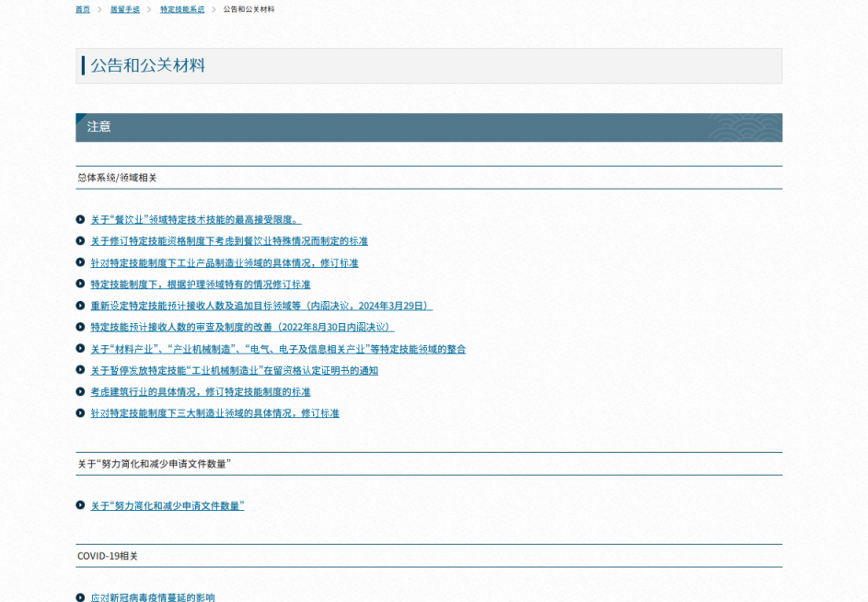
Task: Click arrow bullet beside 护理领域 standards link
Action: coord(81,284)
